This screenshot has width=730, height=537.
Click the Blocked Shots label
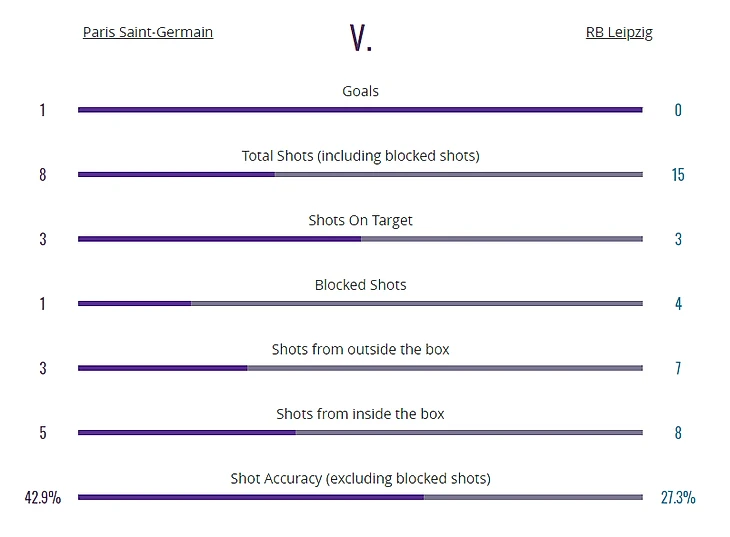click(x=360, y=285)
